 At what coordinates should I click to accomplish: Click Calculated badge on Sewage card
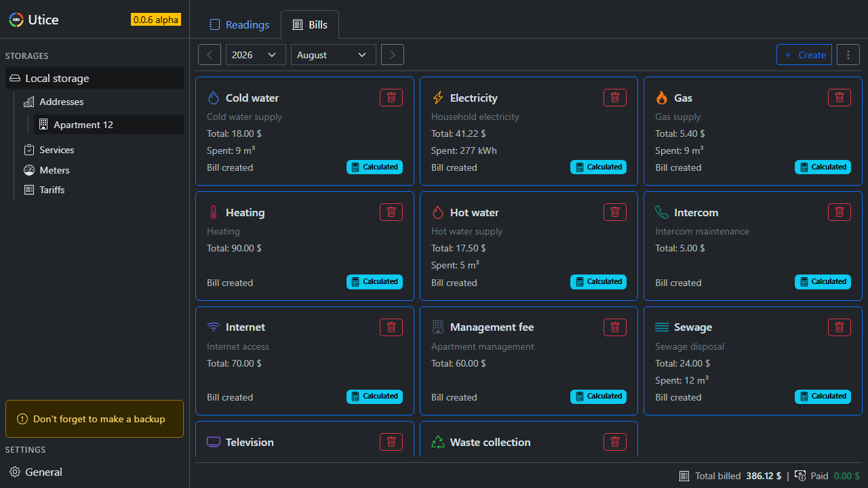823,396
